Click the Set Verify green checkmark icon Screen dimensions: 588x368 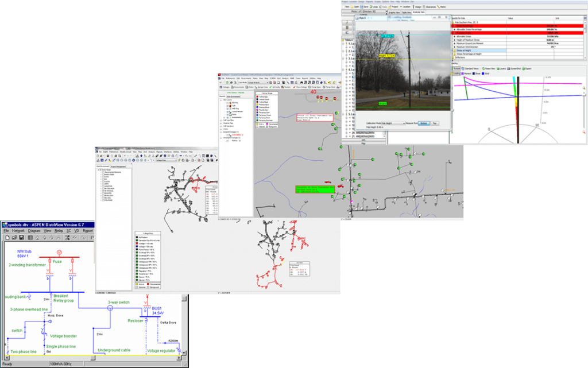click(x=270, y=87)
